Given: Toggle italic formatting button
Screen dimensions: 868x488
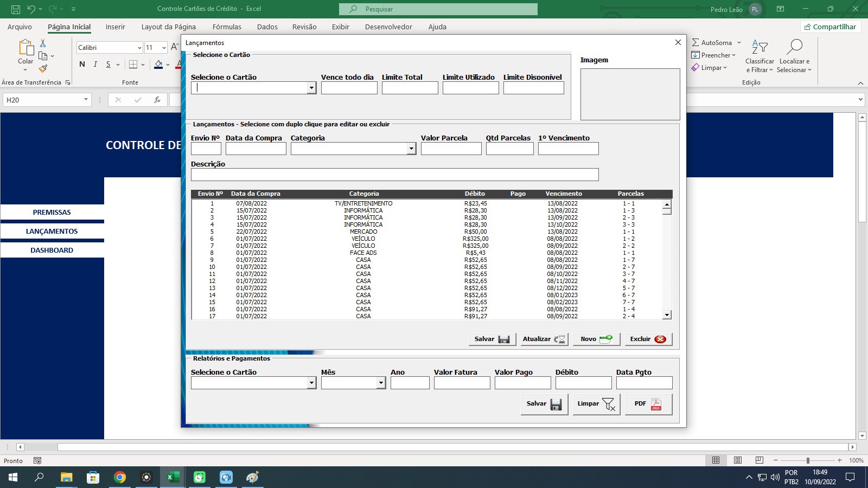Looking at the screenshot, I should click(x=95, y=64).
